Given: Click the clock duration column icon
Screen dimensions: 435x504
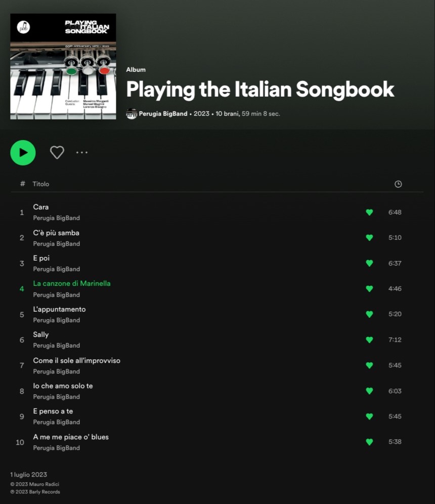Looking at the screenshot, I should (x=398, y=184).
